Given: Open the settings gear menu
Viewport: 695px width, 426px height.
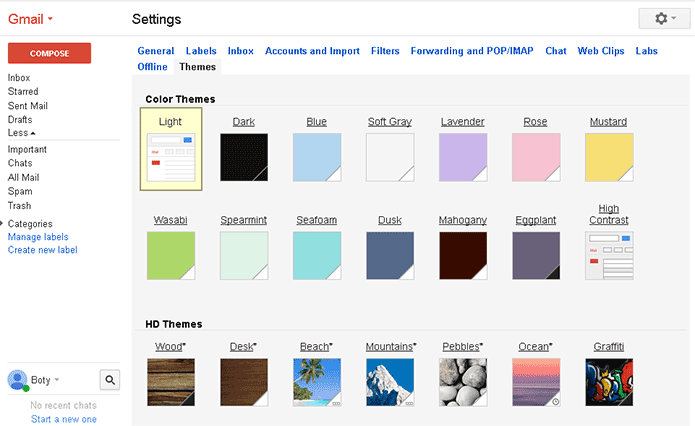Looking at the screenshot, I should (664, 19).
